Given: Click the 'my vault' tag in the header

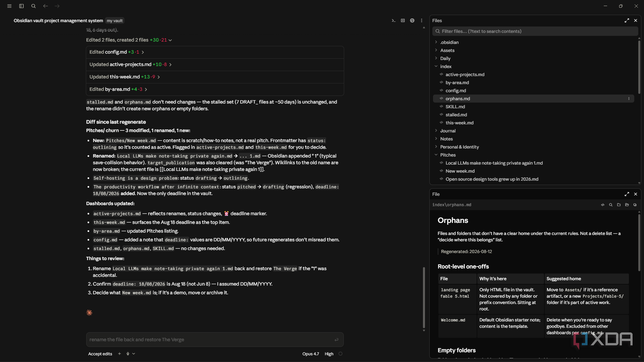Looking at the screenshot, I should point(115,21).
